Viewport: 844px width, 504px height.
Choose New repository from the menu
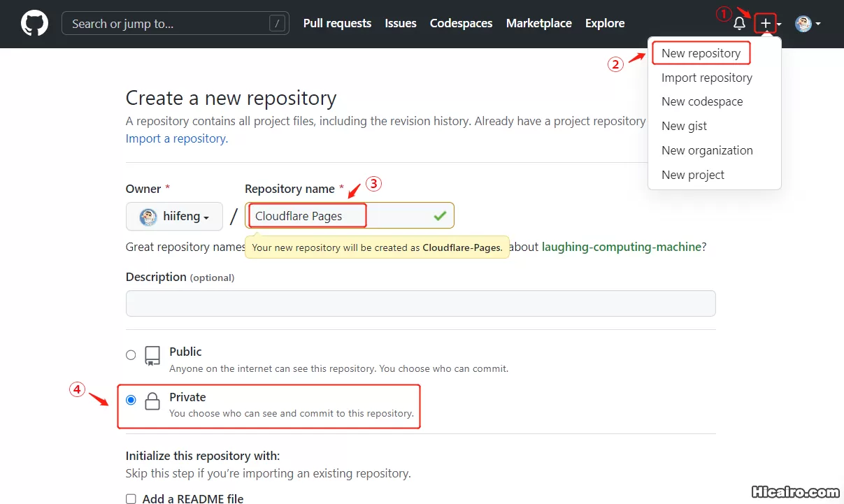701,53
